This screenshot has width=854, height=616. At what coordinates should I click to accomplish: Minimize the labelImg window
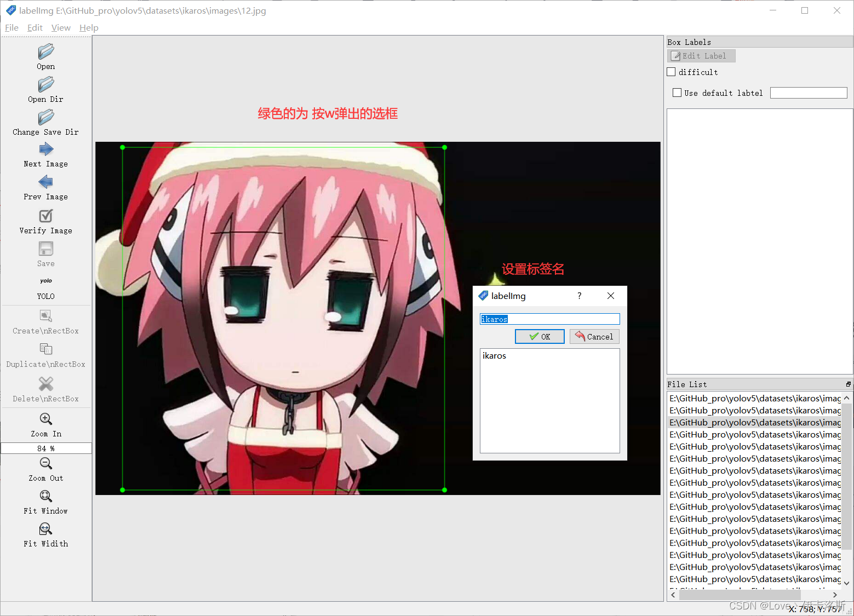coord(773,10)
